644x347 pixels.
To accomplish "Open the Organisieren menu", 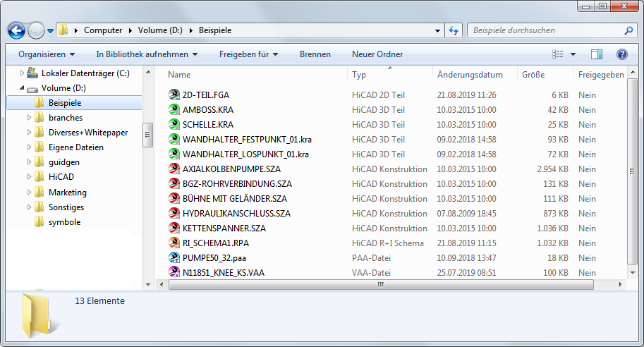I will (x=47, y=54).
